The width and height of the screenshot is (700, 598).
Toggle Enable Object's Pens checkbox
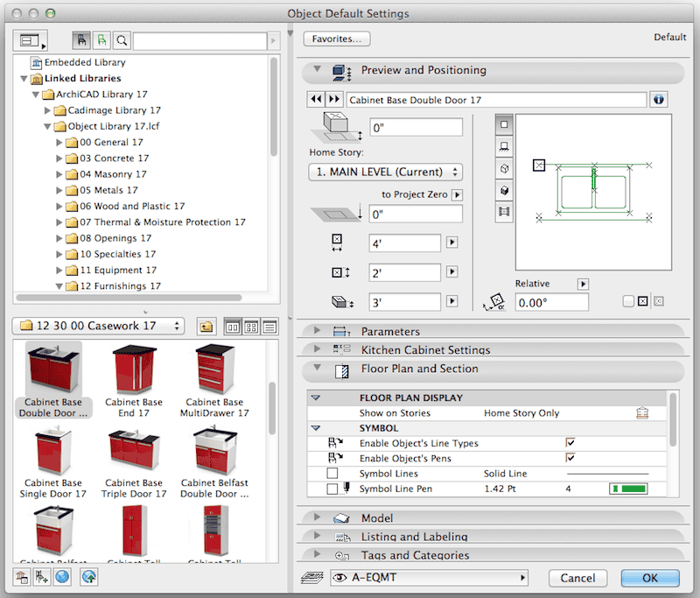pos(570,458)
